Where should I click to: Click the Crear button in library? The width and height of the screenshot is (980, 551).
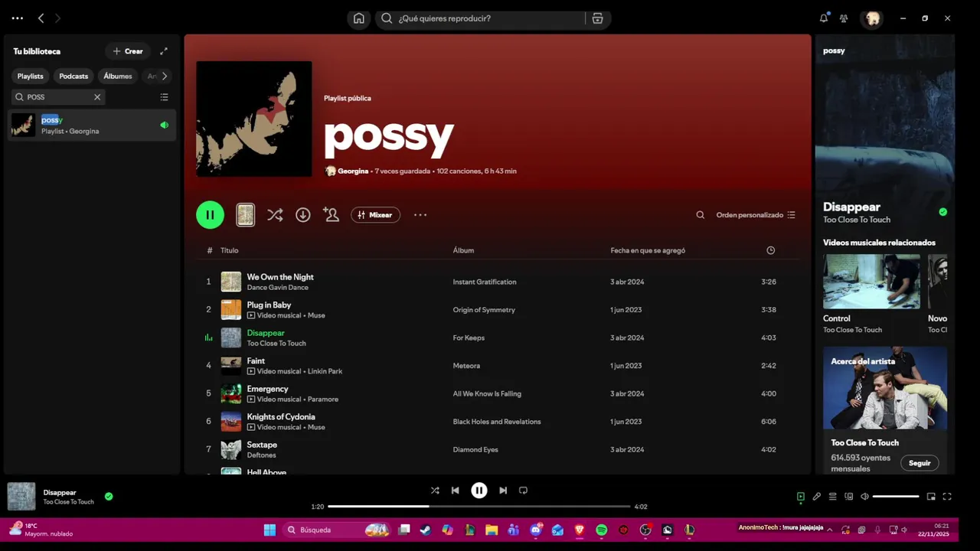[128, 51]
